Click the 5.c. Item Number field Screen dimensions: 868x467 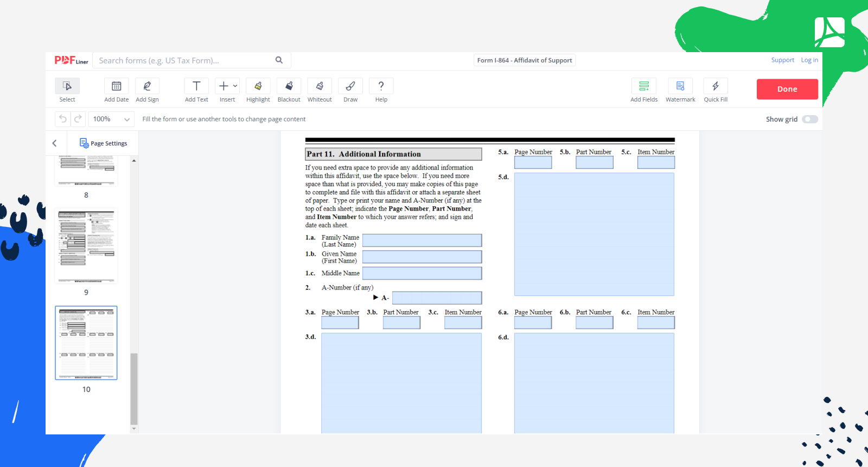656,162
